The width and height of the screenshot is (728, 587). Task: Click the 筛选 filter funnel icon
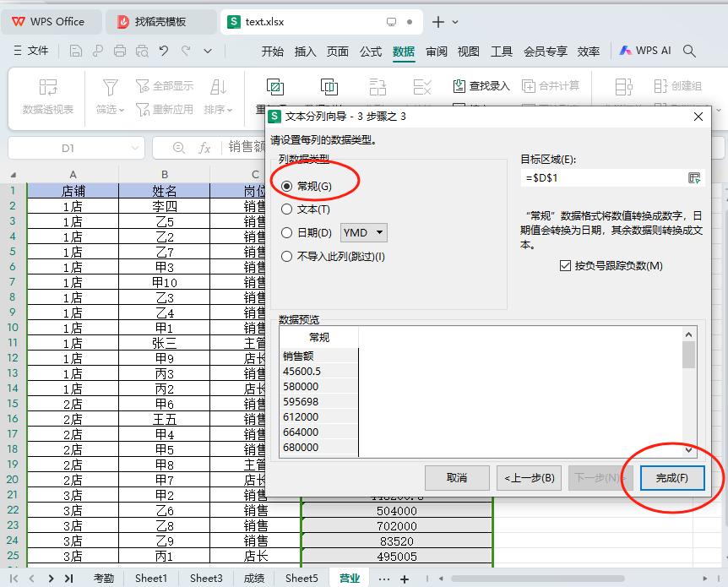tap(110, 87)
